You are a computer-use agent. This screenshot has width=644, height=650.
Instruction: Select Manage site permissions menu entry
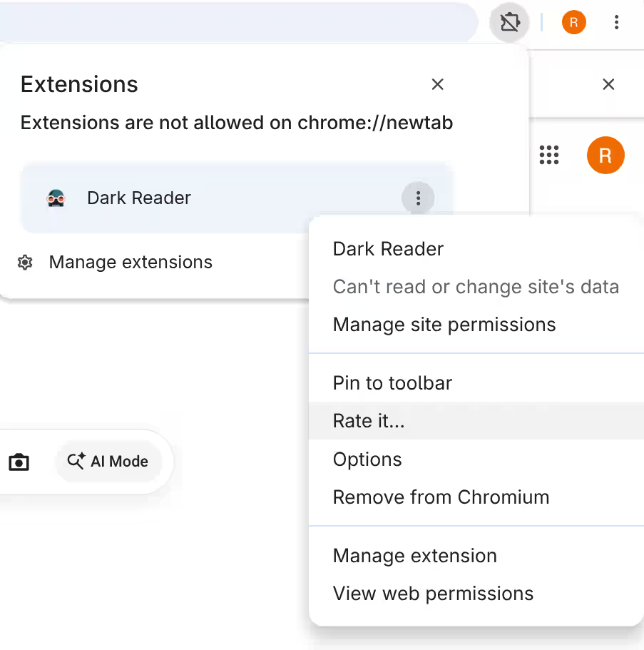click(x=476, y=325)
